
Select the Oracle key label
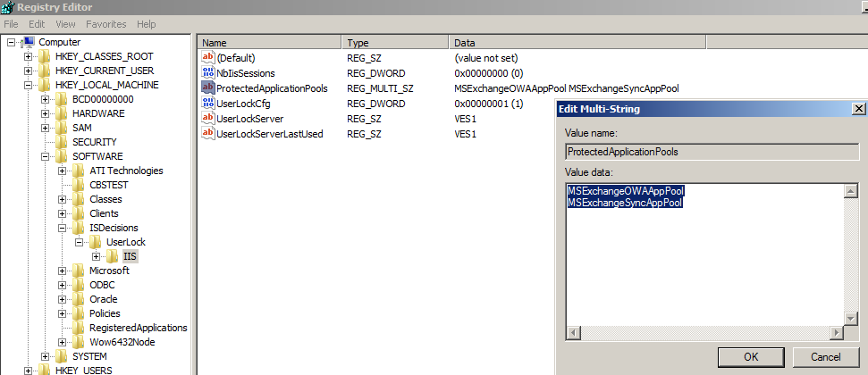104,299
